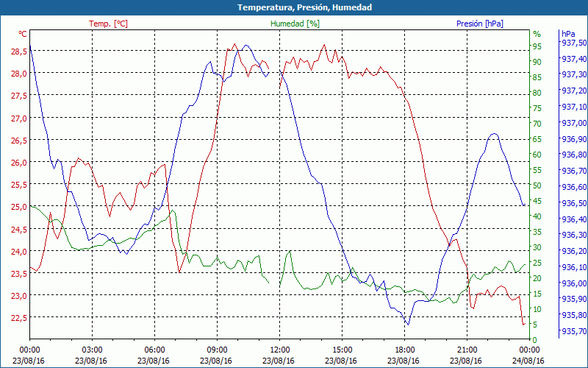588x368 pixels.
Task: Click the "26,5" temperature axis value
Action: pyautogui.click(x=19, y=141)
